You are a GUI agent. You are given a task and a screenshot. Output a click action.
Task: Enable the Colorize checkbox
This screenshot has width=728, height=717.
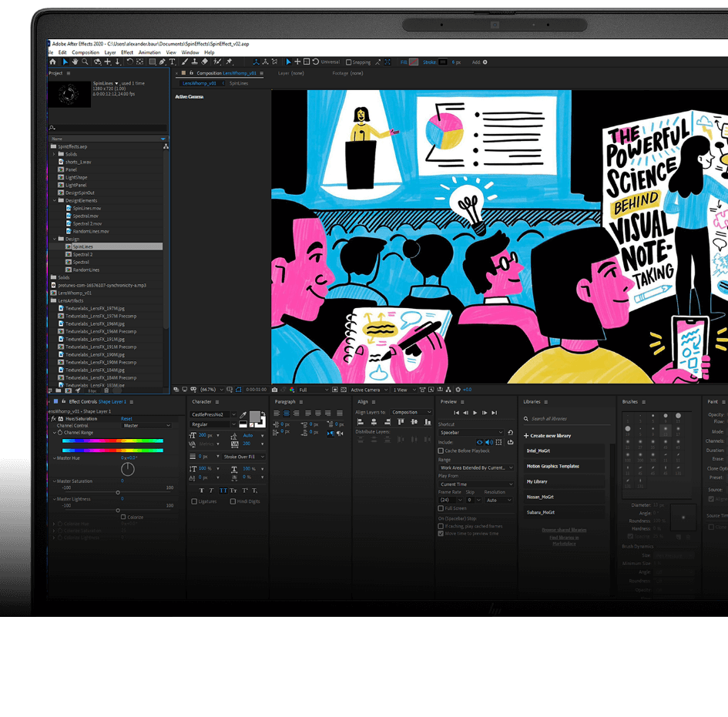tap(123, 517)
